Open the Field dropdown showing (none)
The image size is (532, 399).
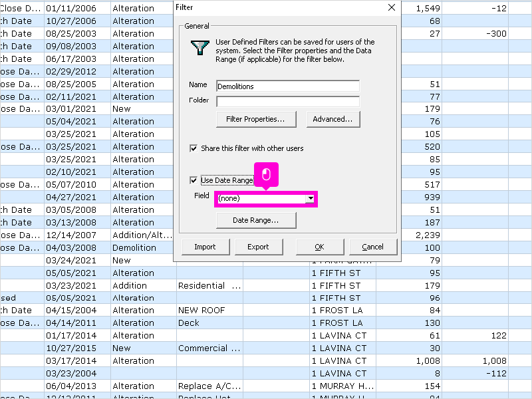(x=266, y=198)
